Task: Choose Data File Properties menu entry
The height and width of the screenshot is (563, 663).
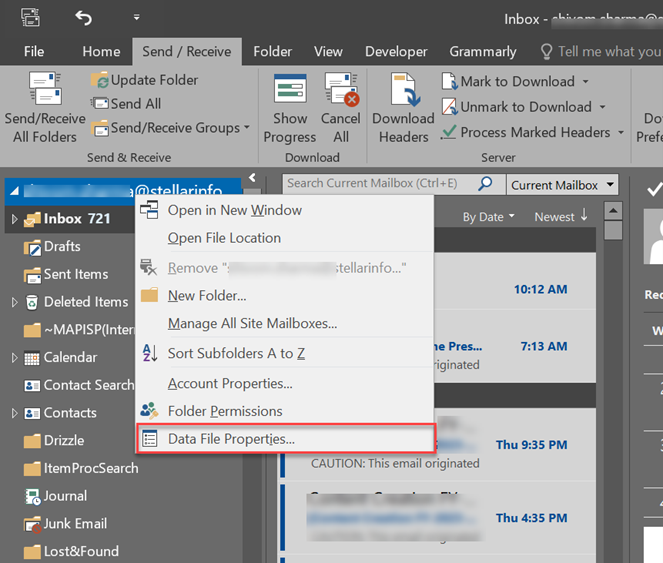Action: coord(285,439)
